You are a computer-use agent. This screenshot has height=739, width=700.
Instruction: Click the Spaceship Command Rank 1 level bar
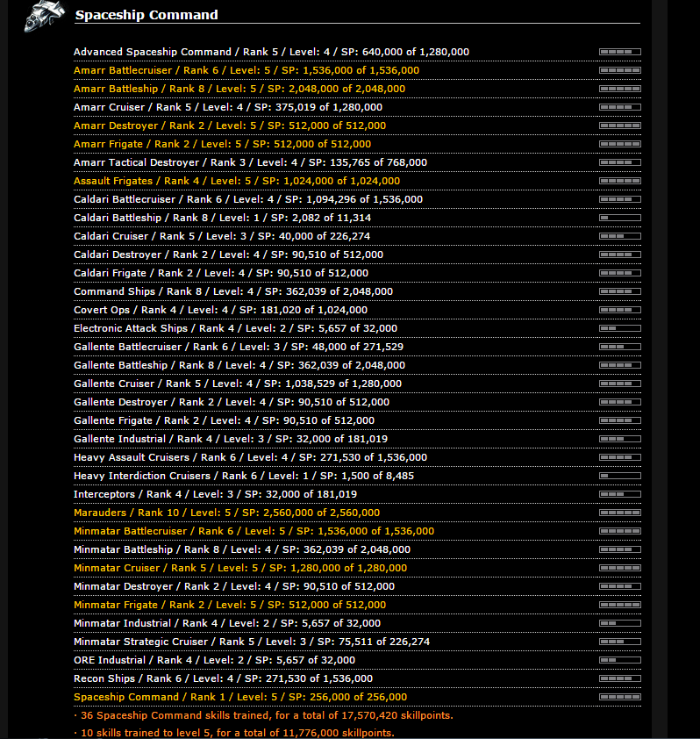(x=620, y=697)
